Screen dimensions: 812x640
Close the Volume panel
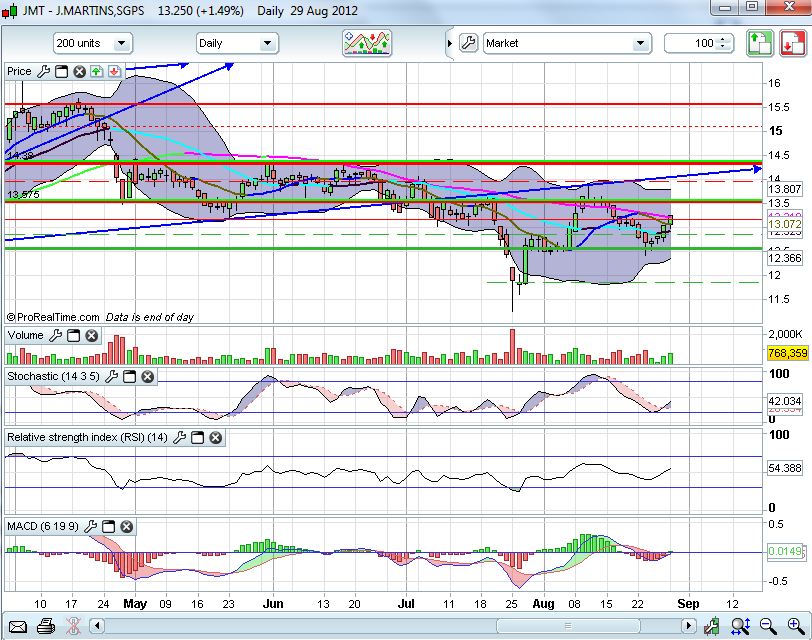coord(92,336)
